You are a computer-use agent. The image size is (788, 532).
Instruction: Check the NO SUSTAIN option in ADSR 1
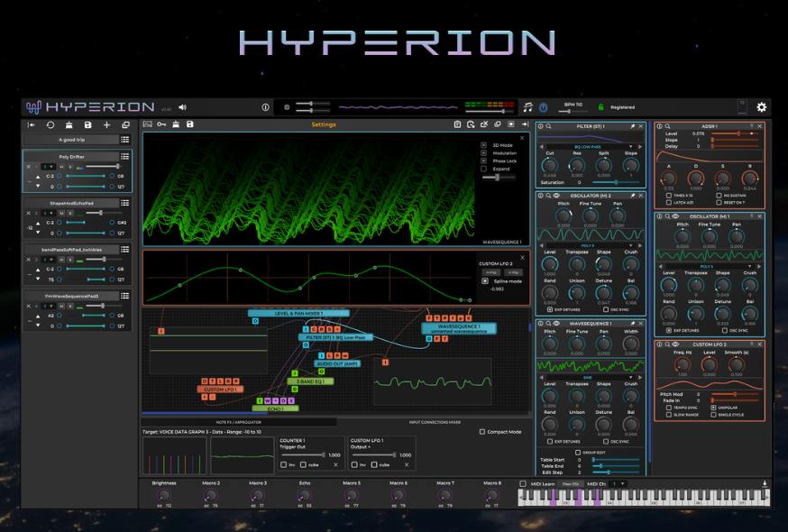click(x=719, y=196)
